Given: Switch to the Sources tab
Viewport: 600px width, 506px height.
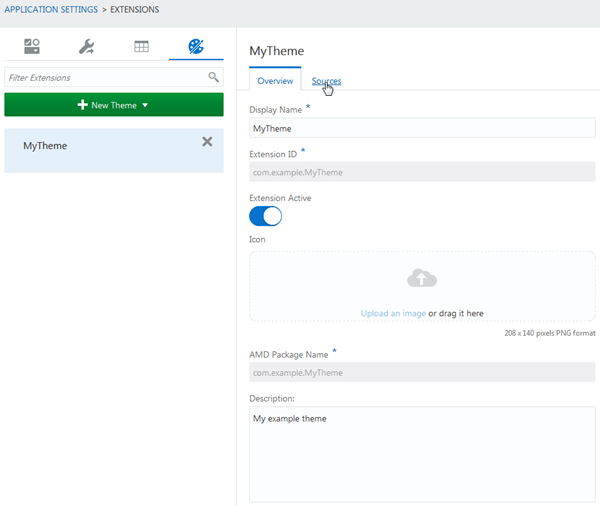Looking at the screenshot, I should [x=326, y=81].
